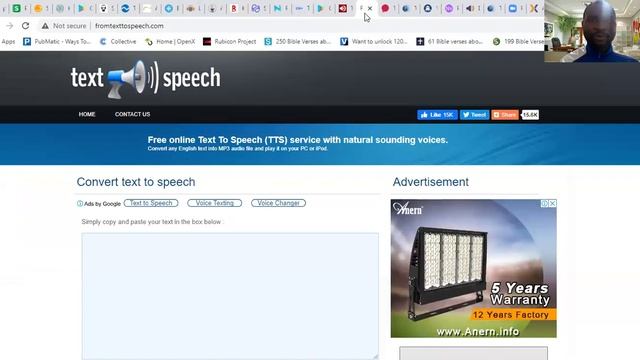Open the 199 Bible Verses bookmark
640x360 pixels.
click(518, 41)
